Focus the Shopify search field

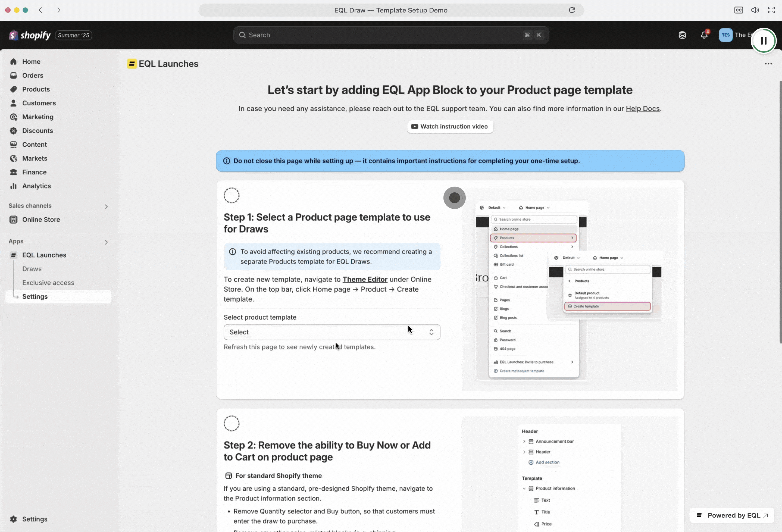391,35
